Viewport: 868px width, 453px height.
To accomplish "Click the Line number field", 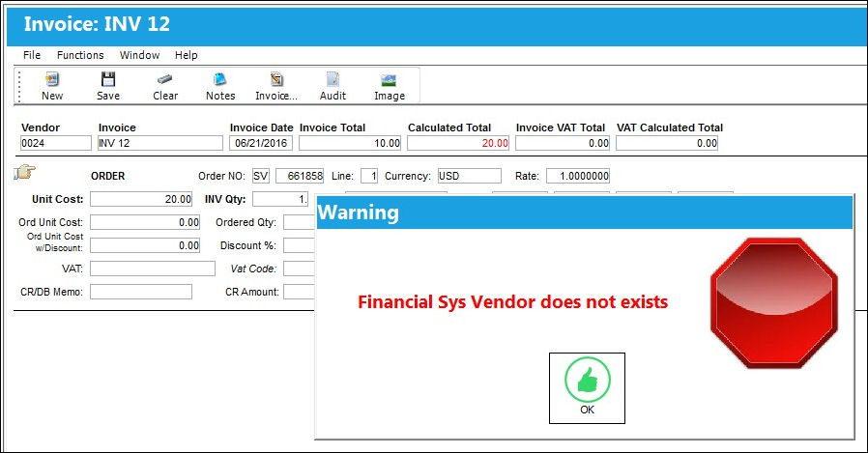I will coord(369,176).
